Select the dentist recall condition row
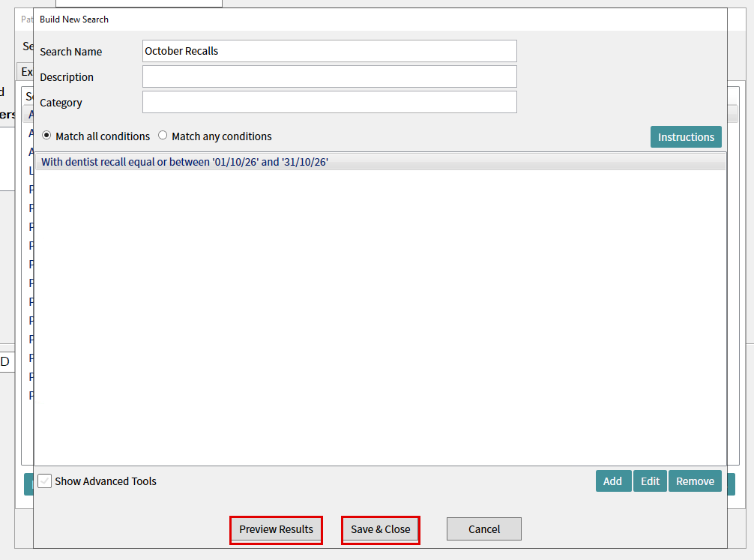Image resolution: width=754 pixels, height=560 pixels. click(380, 162)
